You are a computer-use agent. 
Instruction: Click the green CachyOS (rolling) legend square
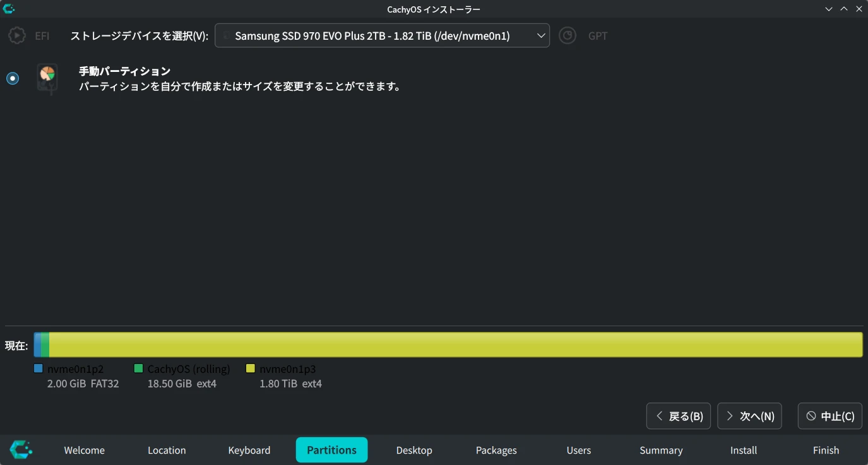coord(139,368)
